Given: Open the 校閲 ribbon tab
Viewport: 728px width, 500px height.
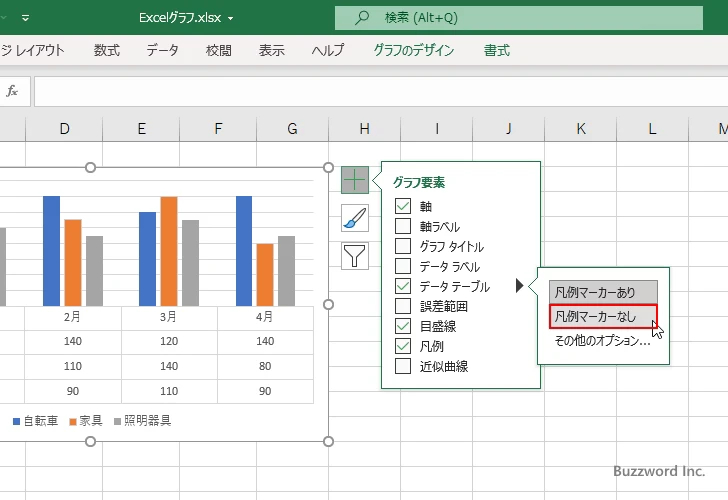Looking at the screenshot, I should point(219,50).
